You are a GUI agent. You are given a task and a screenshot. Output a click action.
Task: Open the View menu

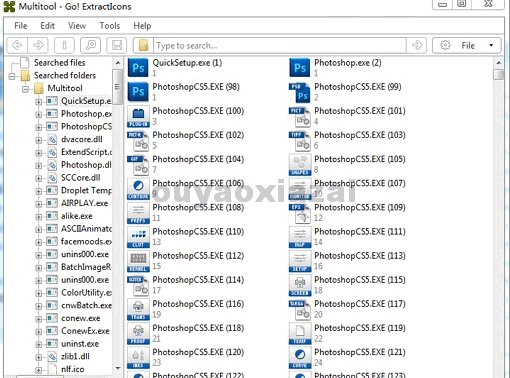(x=77, y=26)
